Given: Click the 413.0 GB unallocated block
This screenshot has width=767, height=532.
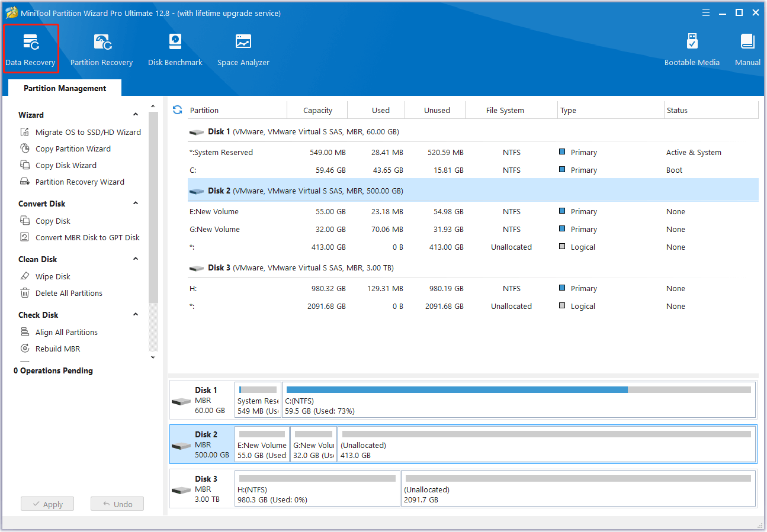Looking at the screenshot, I should tap(547, 444).
